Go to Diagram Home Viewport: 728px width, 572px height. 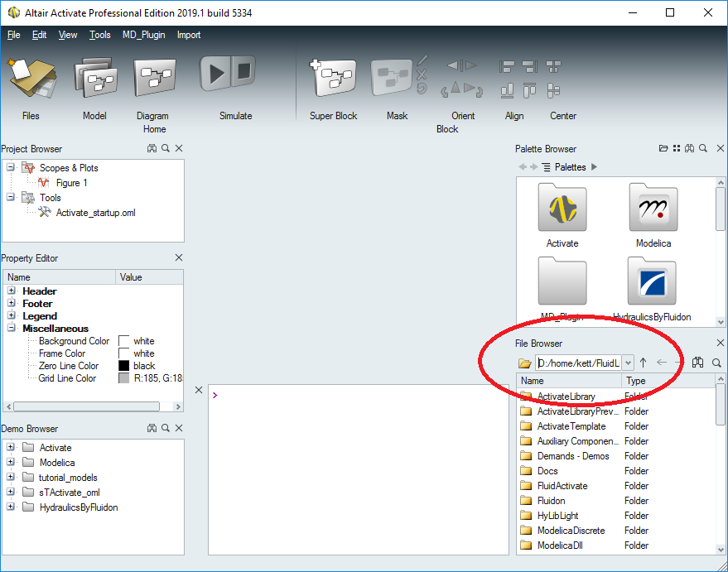(155, 78)
